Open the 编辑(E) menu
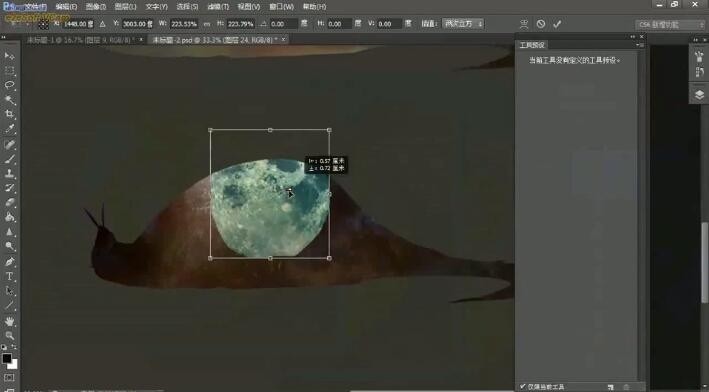The image size is (709, 392). pos(66,7)
